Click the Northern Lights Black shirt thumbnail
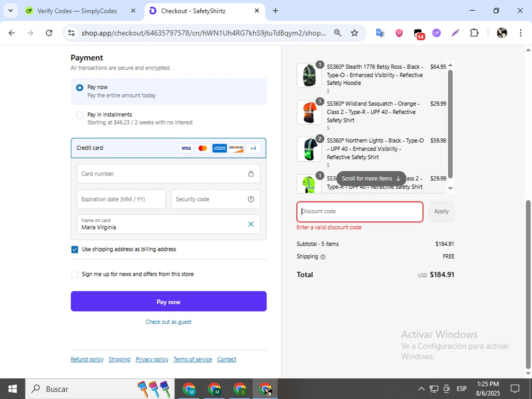The width and height of the screenshot is (532, 399). tap(309, 149)
